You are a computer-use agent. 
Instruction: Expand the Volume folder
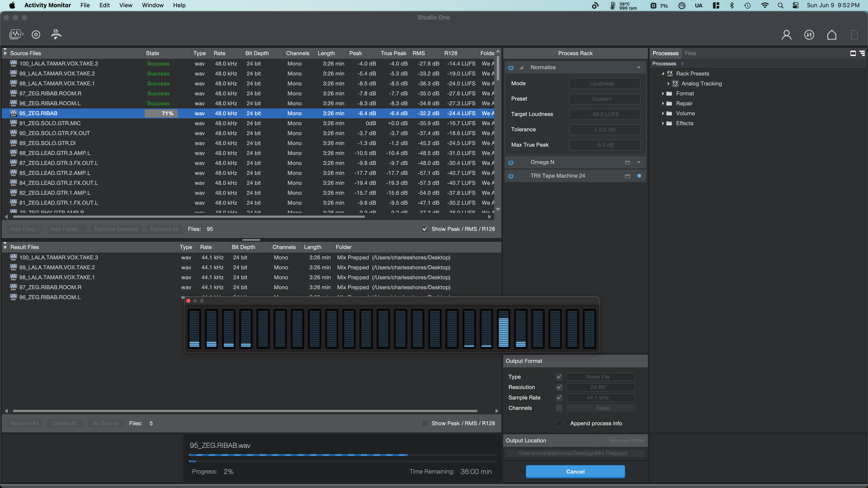663,113
